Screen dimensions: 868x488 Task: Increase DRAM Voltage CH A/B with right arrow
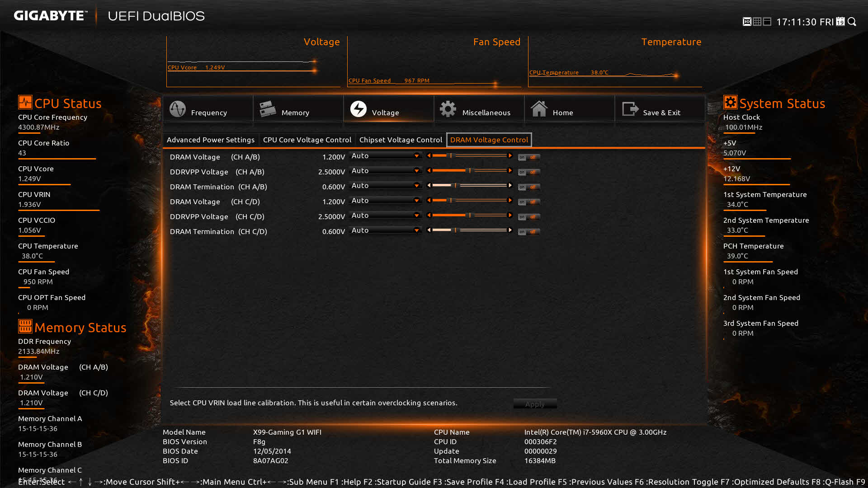[x=510, y=156]
